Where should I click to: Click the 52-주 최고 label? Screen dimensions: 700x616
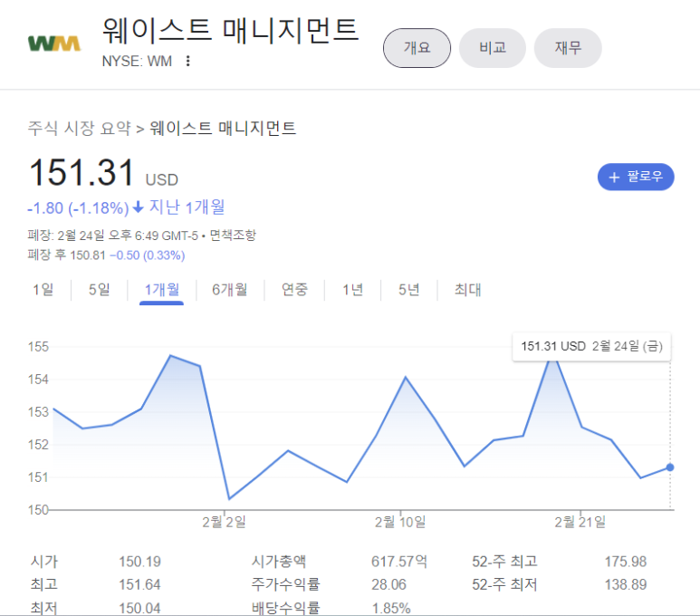(504, 562)
